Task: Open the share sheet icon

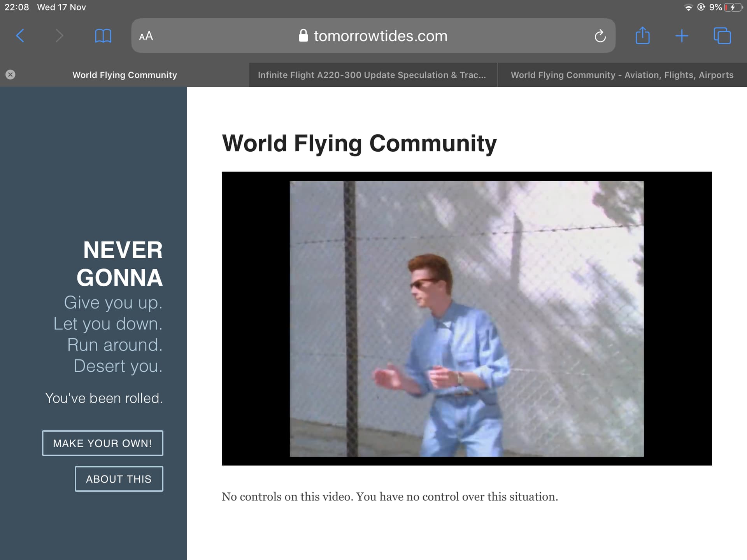Action: coord(642,35)
